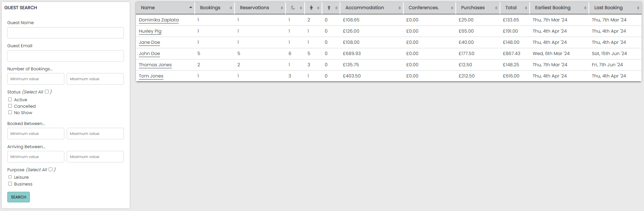The height and width of the screenshot is (211, 644).
Task: Open John Doe guest link
Action: (149, 54)
